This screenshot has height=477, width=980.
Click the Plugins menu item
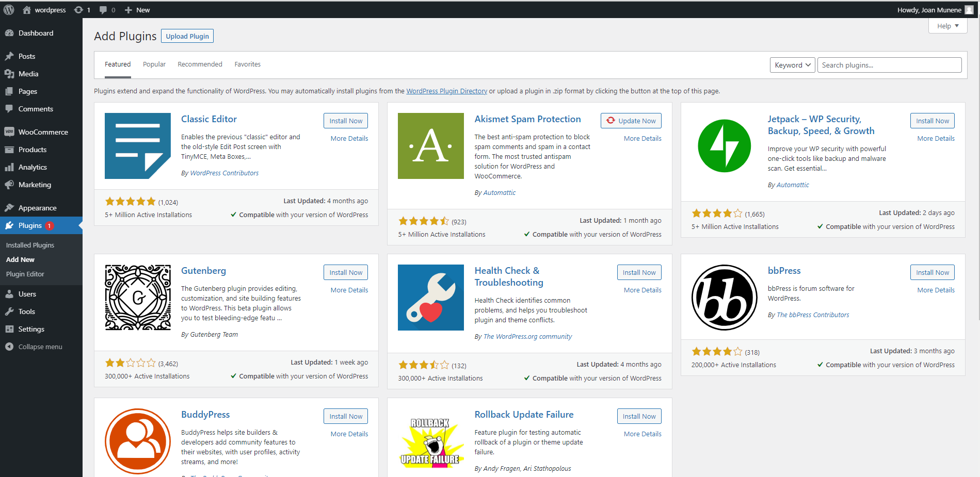point(41,225)
